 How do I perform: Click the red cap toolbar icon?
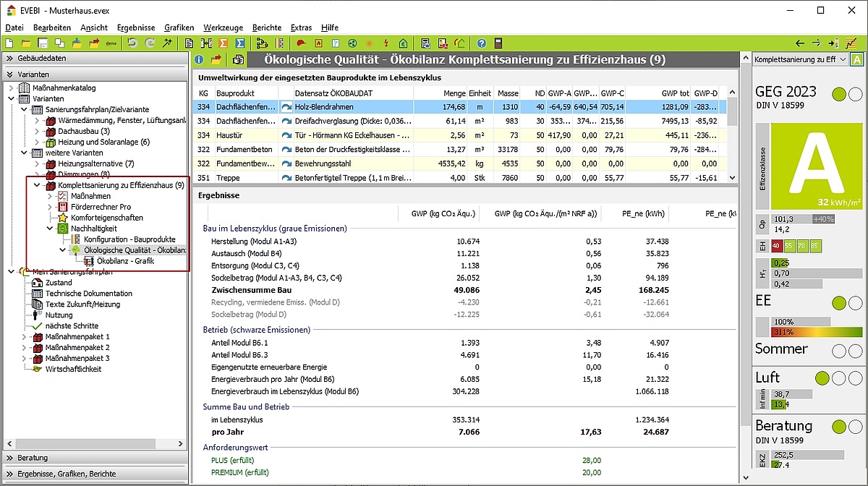301,43
